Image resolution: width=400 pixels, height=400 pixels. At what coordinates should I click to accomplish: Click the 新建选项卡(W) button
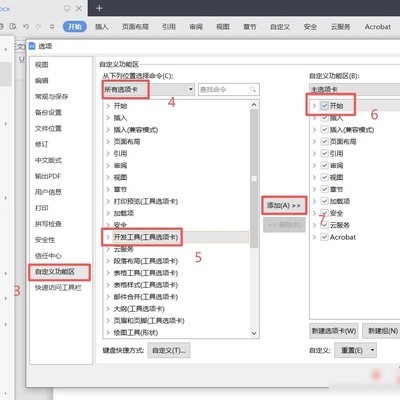point(334,331)
